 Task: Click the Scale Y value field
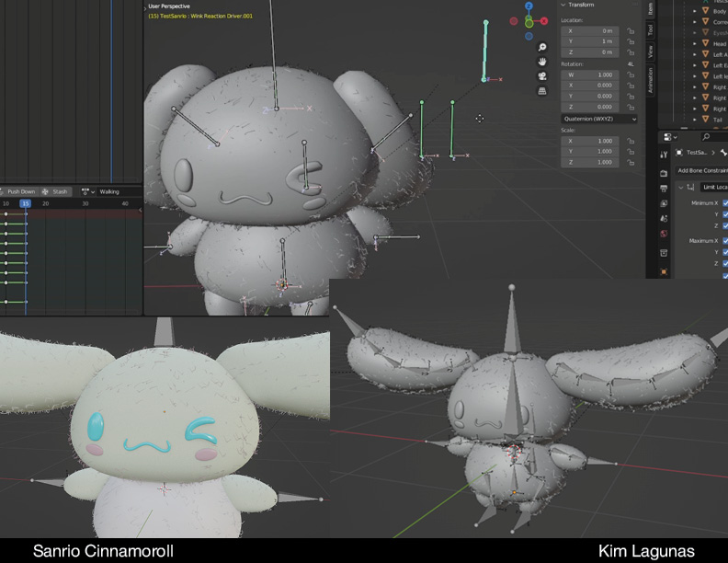coord(589,152)
